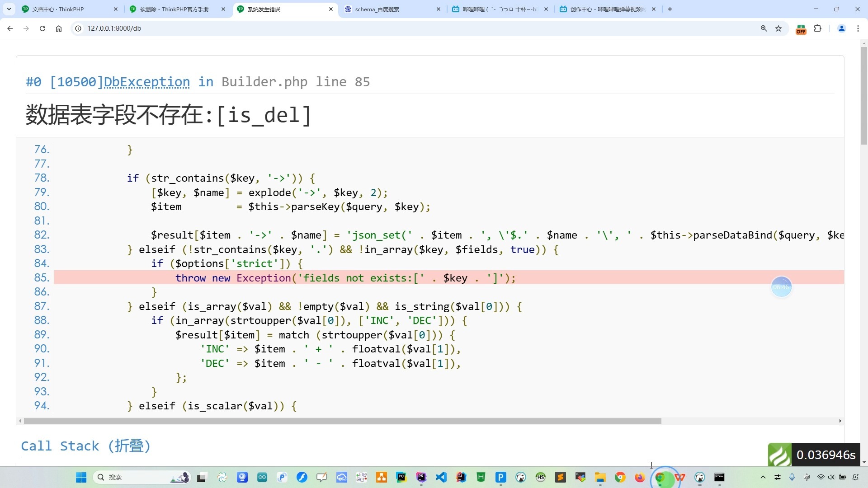This screenshot has width=868, height=488.
Task: Click the highlighted line 85 throw statement
Action: click(x=345, y=278)
